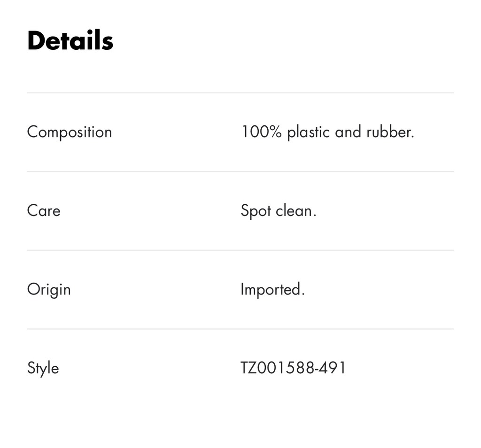481x448 pixels.
Task: Click the word "clean." in care value
Action: [x=296, y=210]
